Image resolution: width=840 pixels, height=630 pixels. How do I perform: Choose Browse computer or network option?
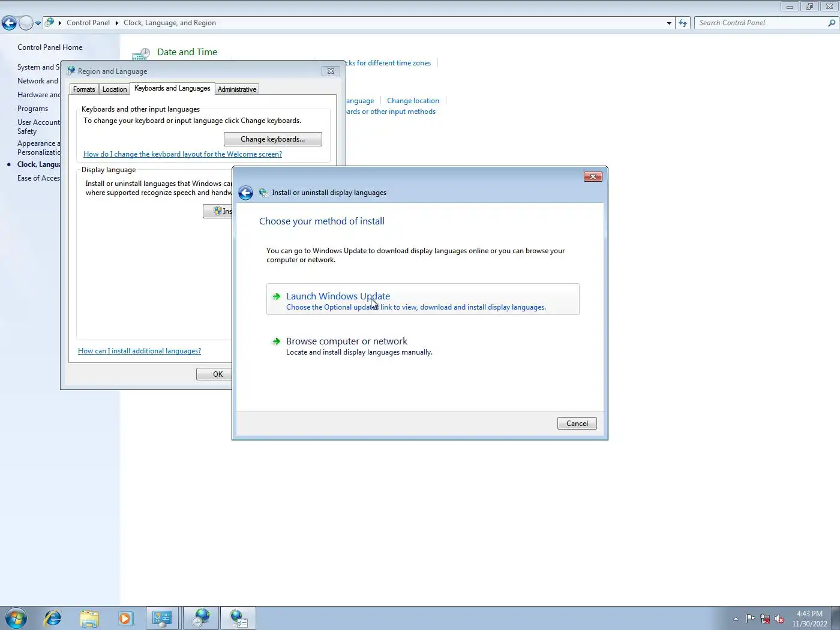coord(423,346)
